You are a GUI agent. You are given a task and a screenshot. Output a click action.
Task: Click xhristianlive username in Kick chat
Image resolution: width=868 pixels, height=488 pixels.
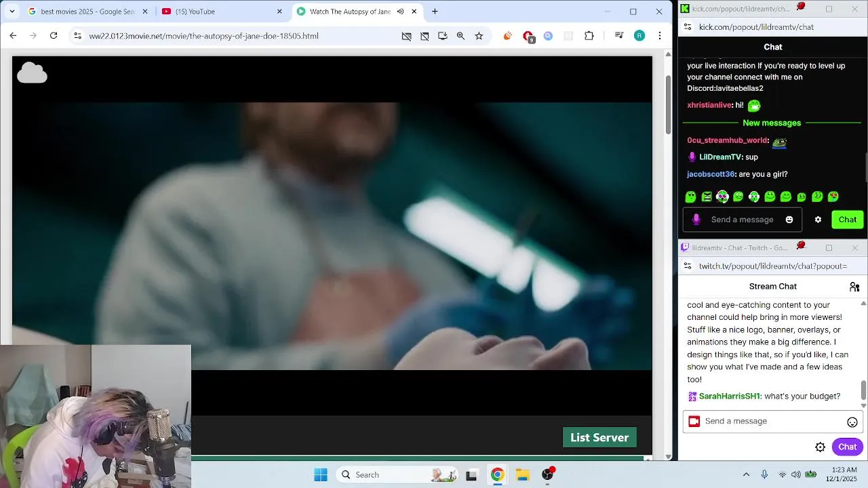pyautogui.click(x=709, y=105)
